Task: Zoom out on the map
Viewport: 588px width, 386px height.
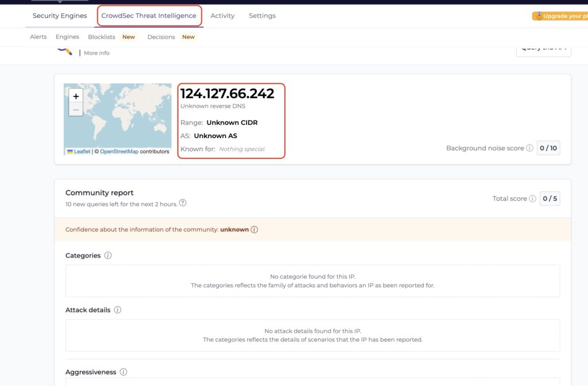Action: 76,110
